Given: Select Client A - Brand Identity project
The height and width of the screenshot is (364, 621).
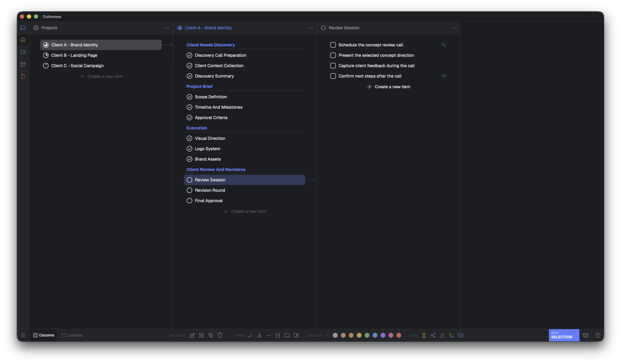Looking at the screenshot, I should coord(101,45).
